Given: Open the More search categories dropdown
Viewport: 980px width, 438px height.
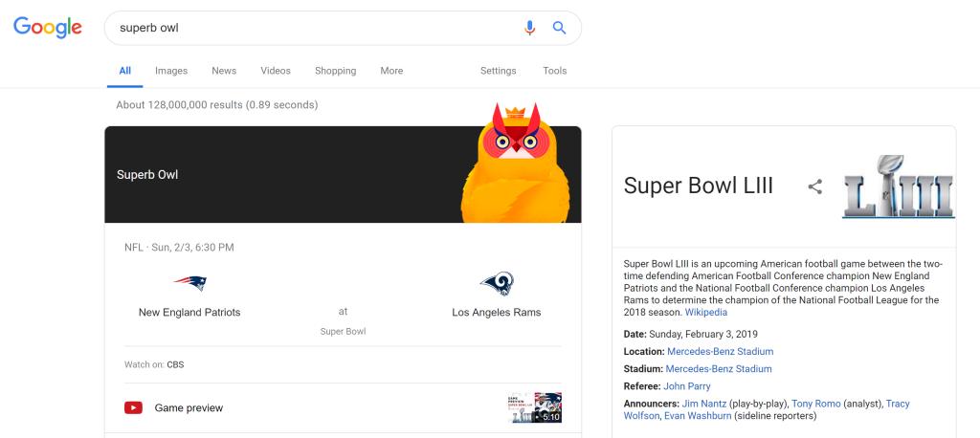Looking at the screenshot, I should coord(390,71).
